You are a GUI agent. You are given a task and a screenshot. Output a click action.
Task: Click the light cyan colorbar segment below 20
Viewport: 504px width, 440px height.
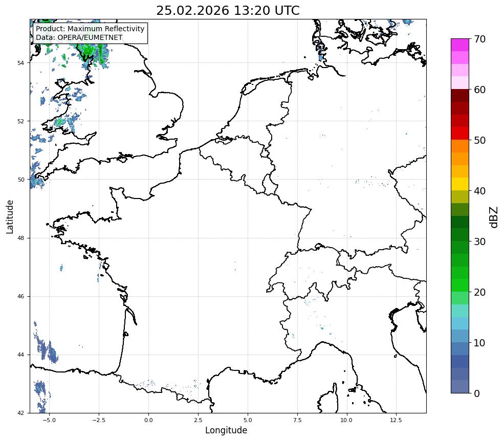(x=460, y=311)
